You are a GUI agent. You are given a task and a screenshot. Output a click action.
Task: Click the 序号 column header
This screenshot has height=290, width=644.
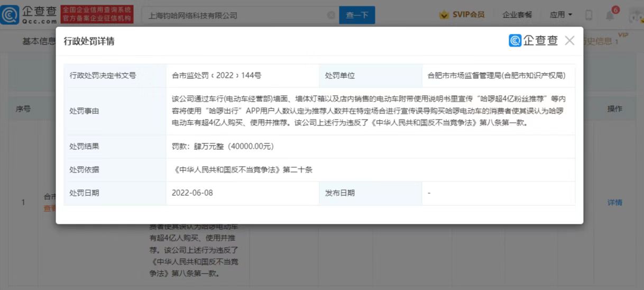(x=23, y=108)
